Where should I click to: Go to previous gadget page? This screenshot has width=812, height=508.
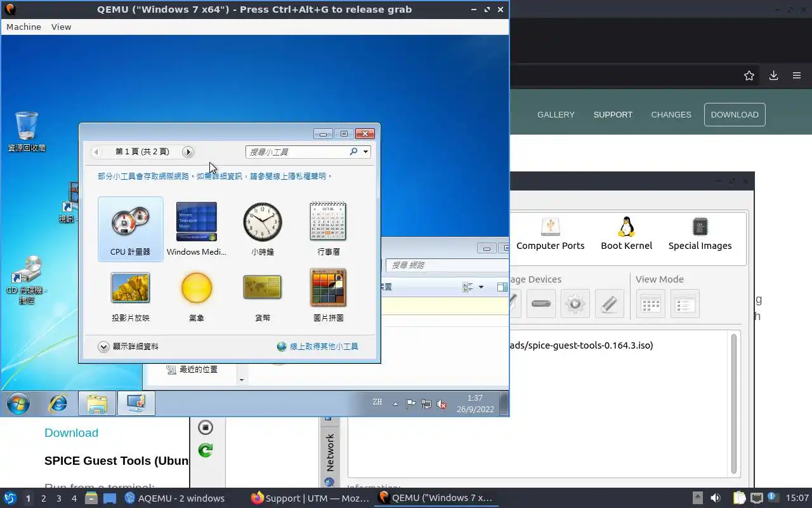[x=96, y=152]
